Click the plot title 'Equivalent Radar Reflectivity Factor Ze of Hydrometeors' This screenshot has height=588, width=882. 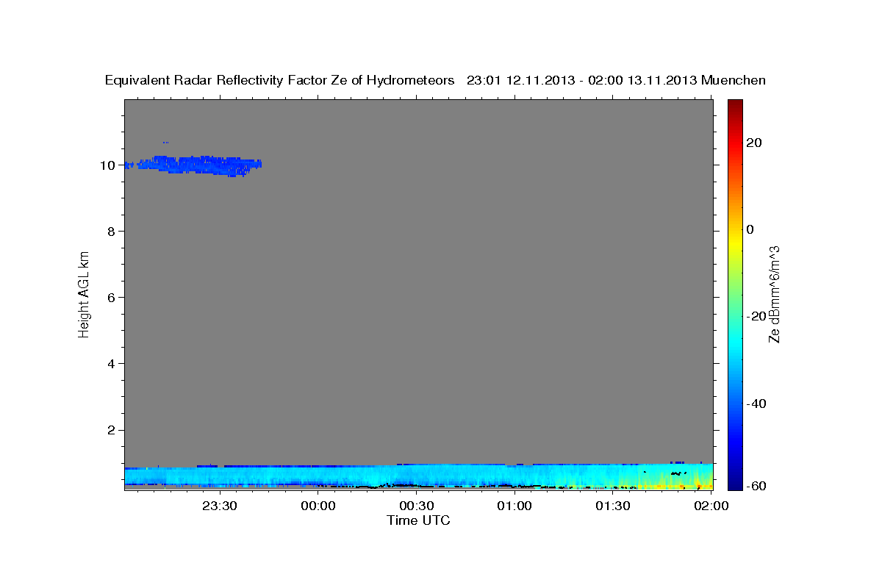(x=280, y=81)
